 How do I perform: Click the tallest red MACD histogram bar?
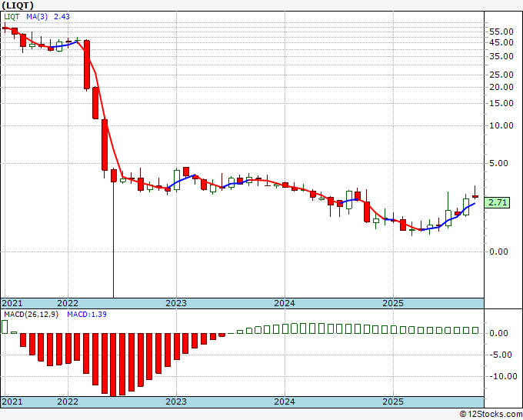coord(113,365)
